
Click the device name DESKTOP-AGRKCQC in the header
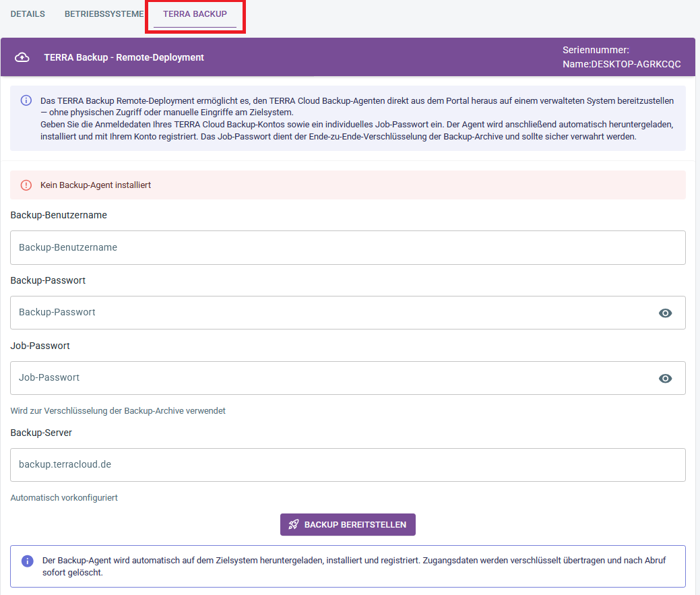click(635, 64)
